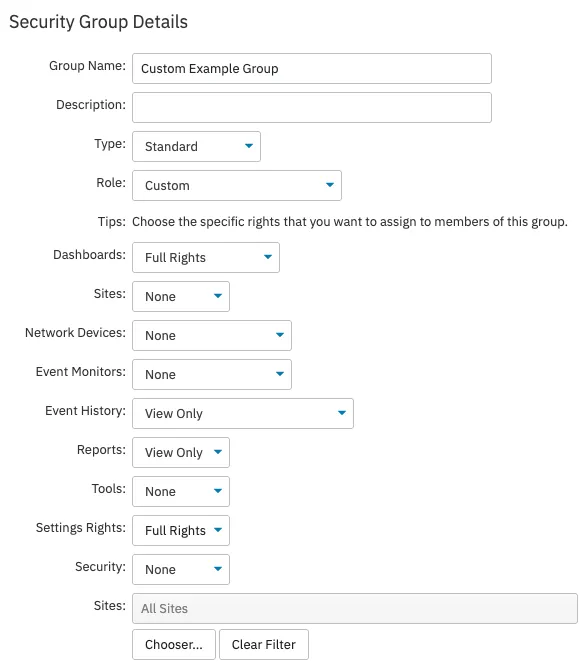Open the Reports dropdown showing View Only

(181, 452)
